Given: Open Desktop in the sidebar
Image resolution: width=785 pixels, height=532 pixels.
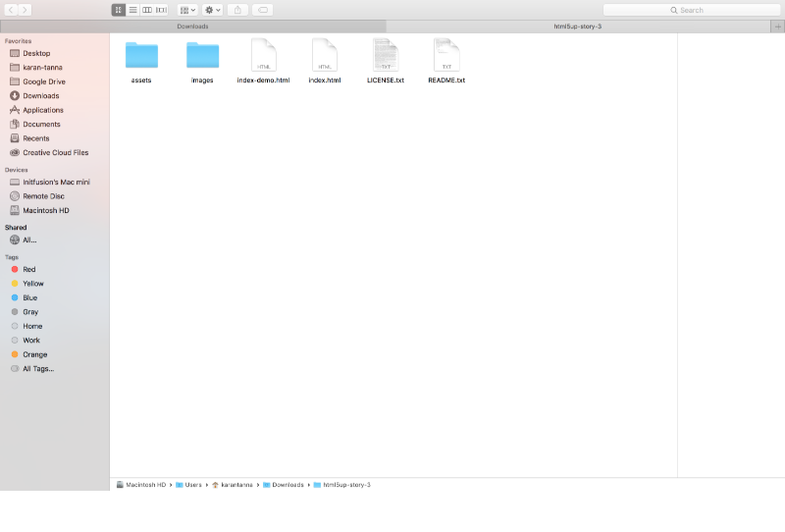Looking at the screenshot, I should point(55,53).
